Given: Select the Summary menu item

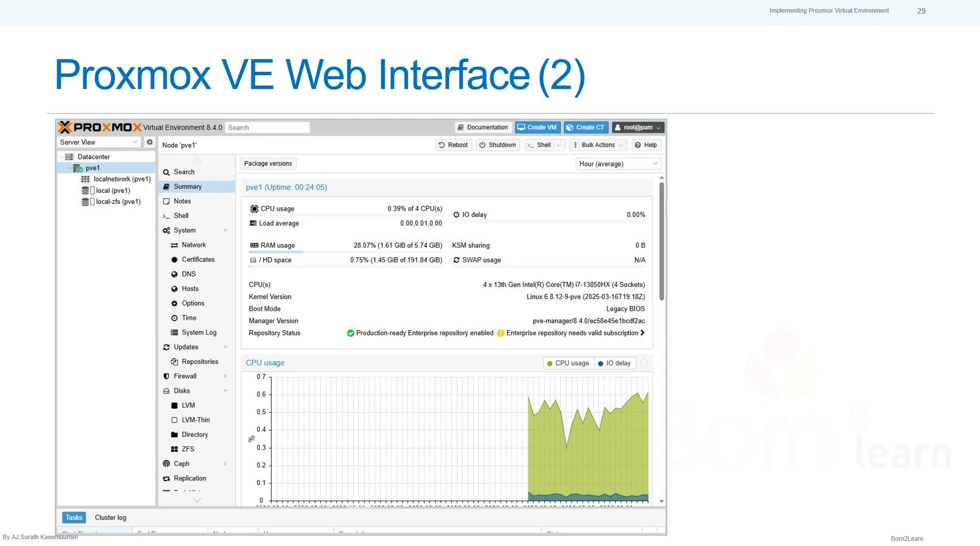Looking at the screenshot, I should [196, 187].
